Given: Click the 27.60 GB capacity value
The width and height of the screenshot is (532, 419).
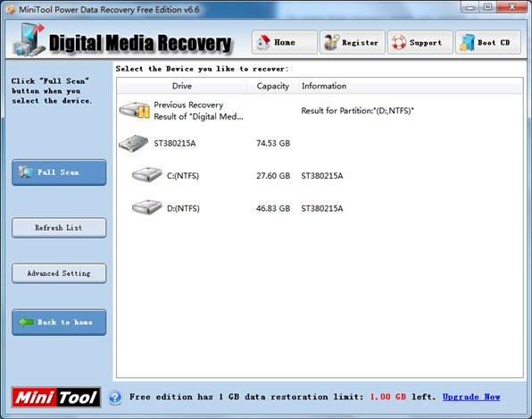Looking at the screenshot, I should tap(273, 176).
